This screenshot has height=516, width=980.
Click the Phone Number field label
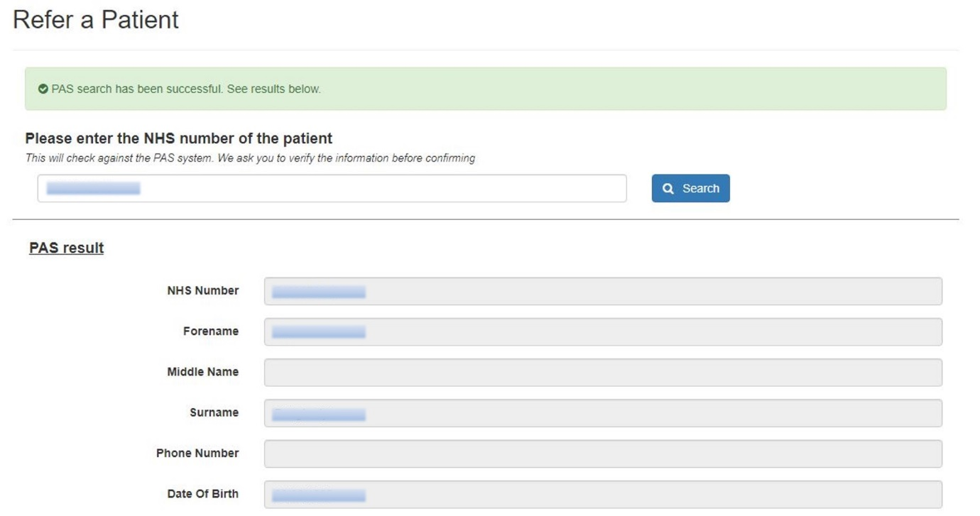click(197, 454)
